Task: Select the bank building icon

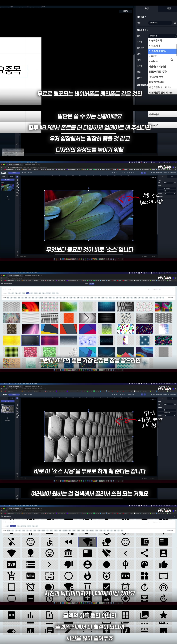Action: (x=68, y=553)
